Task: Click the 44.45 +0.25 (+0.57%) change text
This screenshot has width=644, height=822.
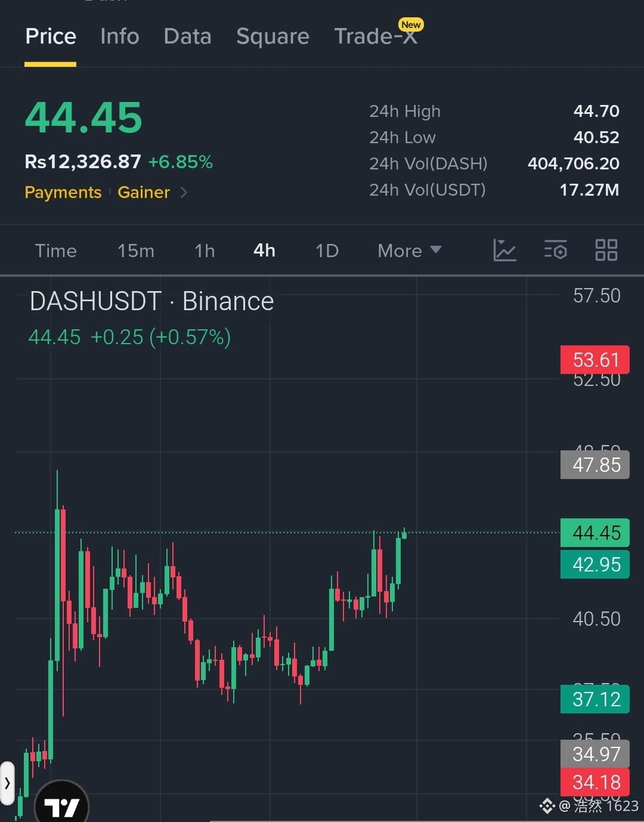Action: (129, 337)
